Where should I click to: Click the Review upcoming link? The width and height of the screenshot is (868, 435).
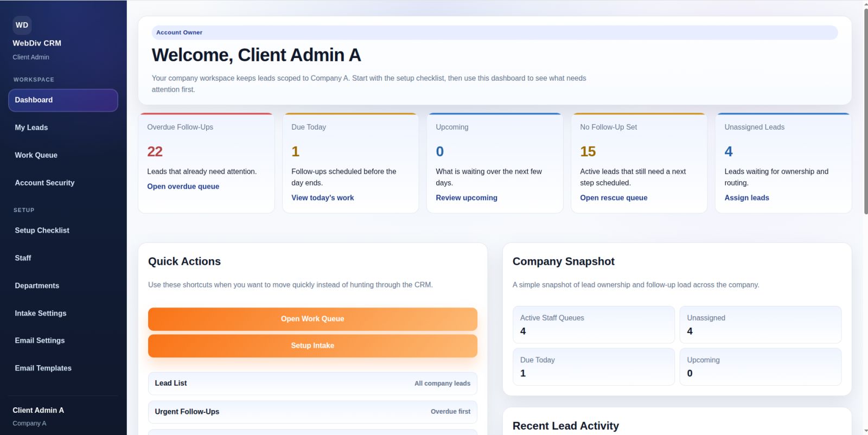pyautogui.click(x=467, y=198)
